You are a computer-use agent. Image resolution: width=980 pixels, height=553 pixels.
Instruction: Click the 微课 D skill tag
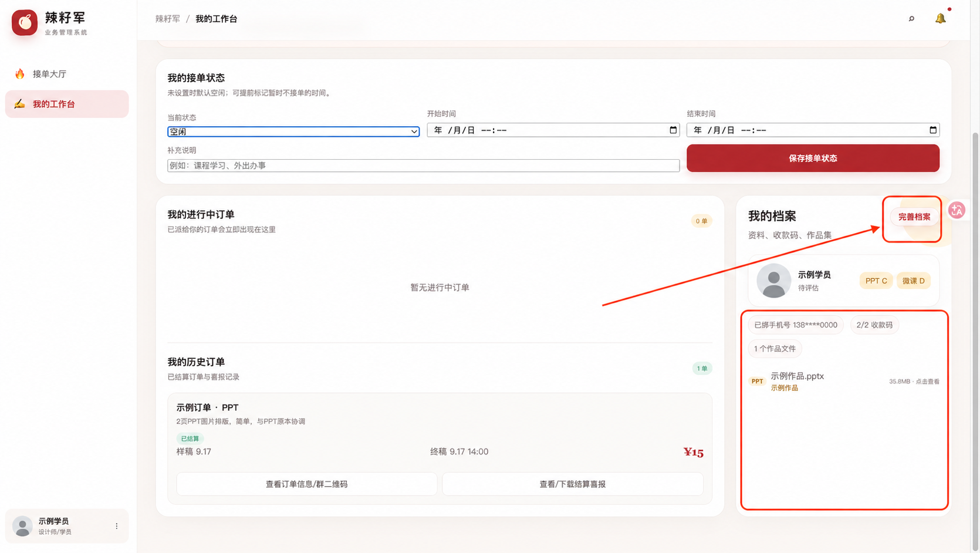click(x=913, y=281)
